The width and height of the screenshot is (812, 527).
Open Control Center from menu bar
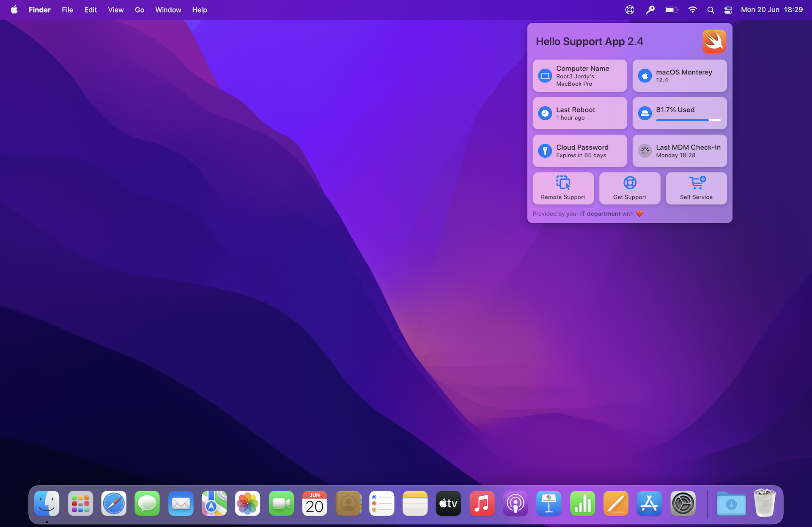pos(728,10)
